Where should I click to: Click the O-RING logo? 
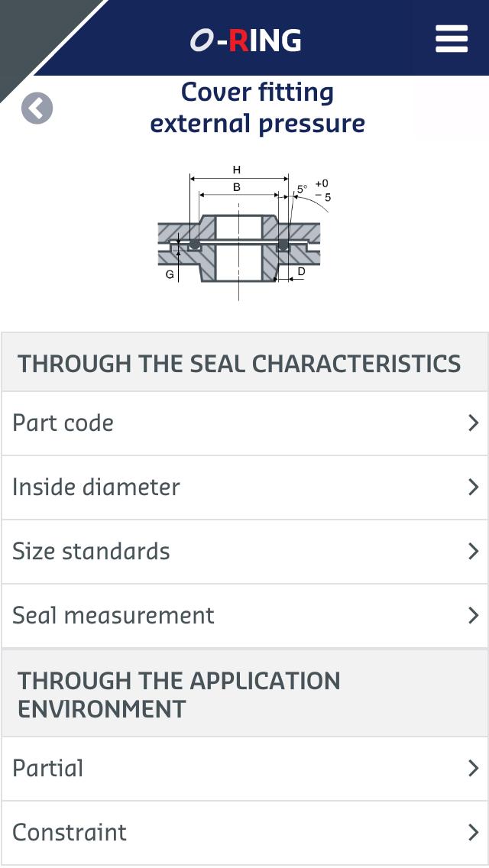(x=245, y=40)
